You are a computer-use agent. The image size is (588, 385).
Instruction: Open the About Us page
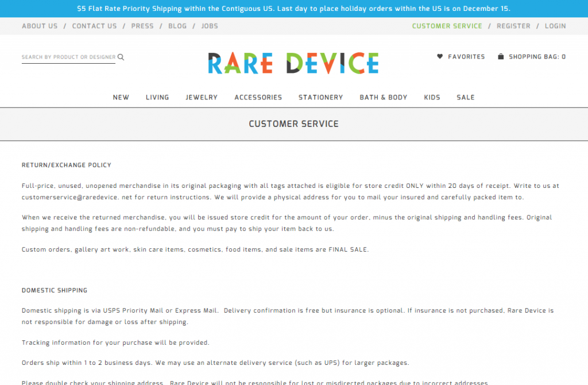coord(40,26)
